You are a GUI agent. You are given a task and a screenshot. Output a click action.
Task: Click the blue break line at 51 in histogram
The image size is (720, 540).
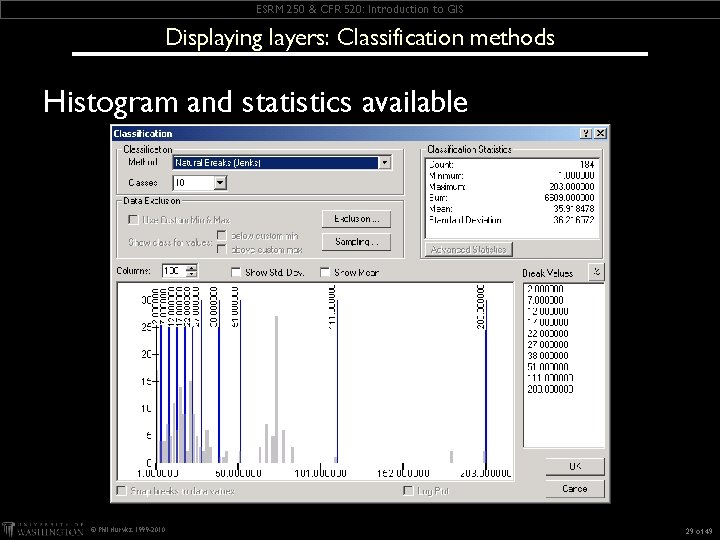240,381
